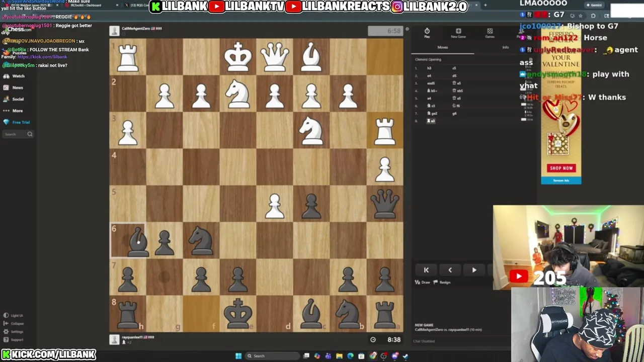The height and width of the screenshot is (362, 644).
Task: Jump to the first move of the game
Action: pyautogui.click(x=426, y=270)
